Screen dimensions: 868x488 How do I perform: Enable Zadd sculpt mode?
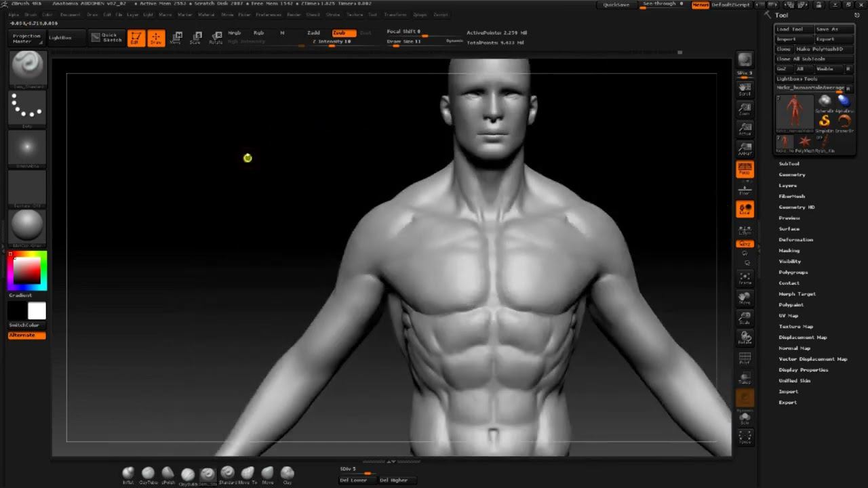pyautogui.click(x=313, y=33)
